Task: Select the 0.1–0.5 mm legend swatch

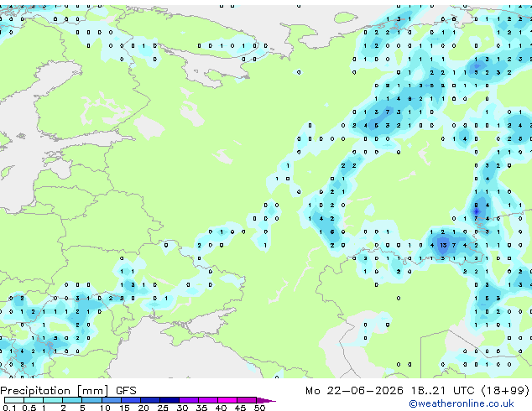Action: pos(14,400)
